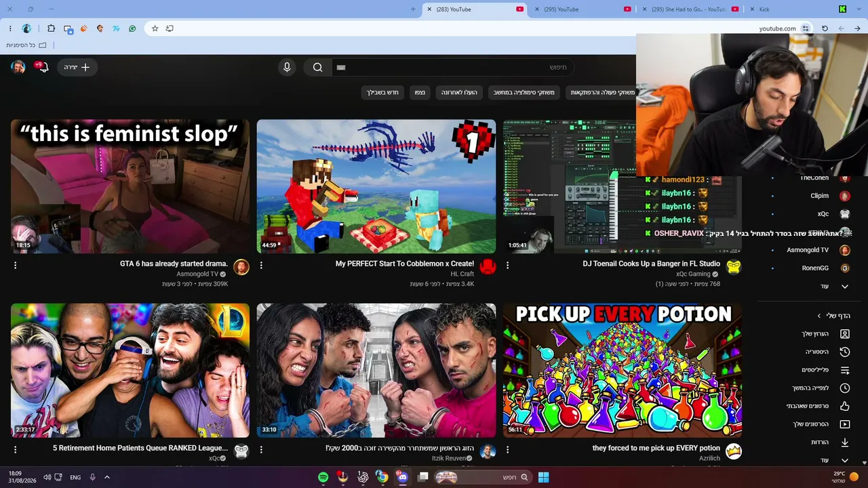Select the הועלו לאחרונה filter chip
Viewport: 868px width, 488px height.
pyautogui.click(x=460, y=92)
